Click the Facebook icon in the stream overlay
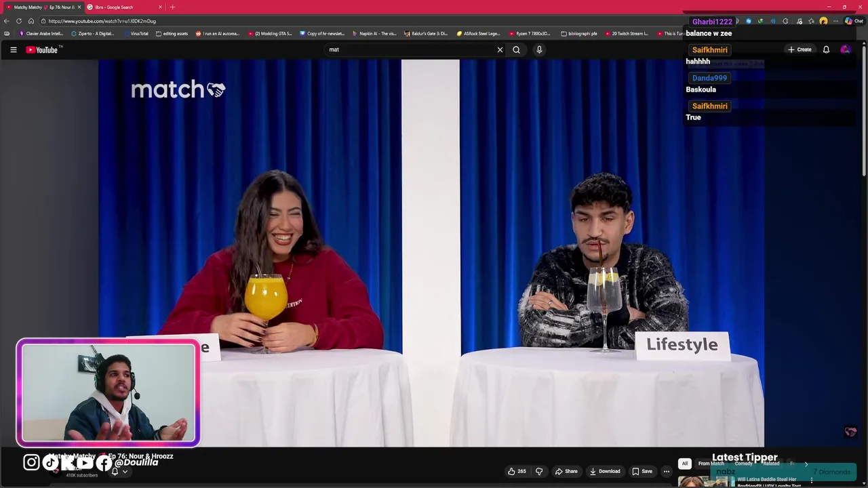868x488 pixels. click(x=103, y=463)
